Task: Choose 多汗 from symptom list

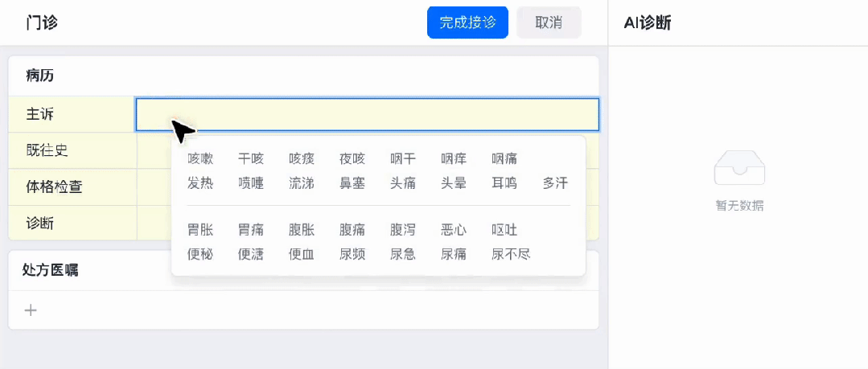Action: 555,183
